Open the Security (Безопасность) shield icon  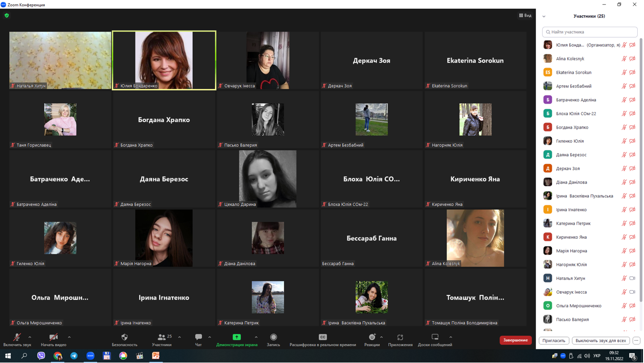125,337
